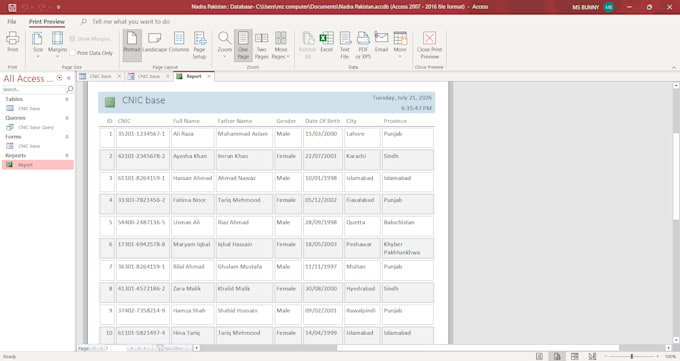Screen dimensions: 680x361
Task: Click the Quetta city cell
Action: coord(362,226)
